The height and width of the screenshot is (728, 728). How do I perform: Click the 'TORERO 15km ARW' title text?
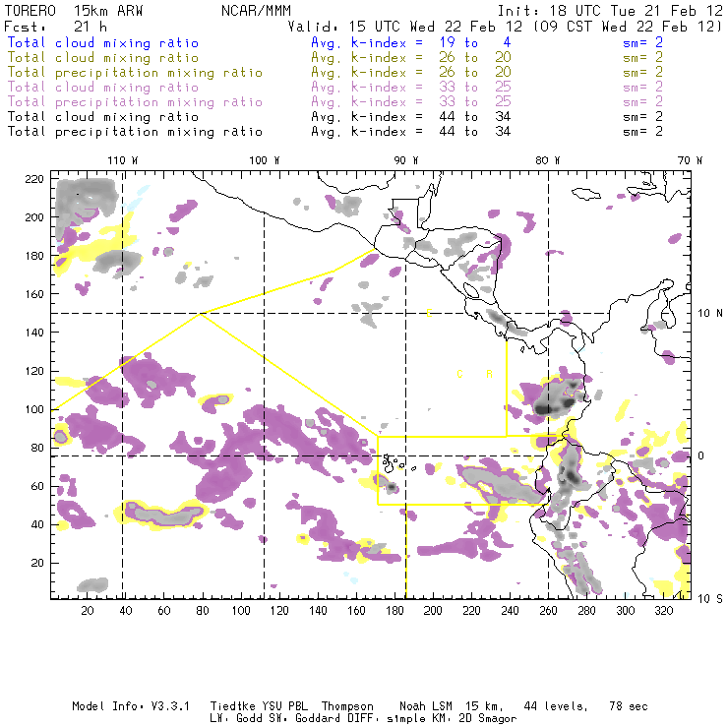(x=74, y=11)
